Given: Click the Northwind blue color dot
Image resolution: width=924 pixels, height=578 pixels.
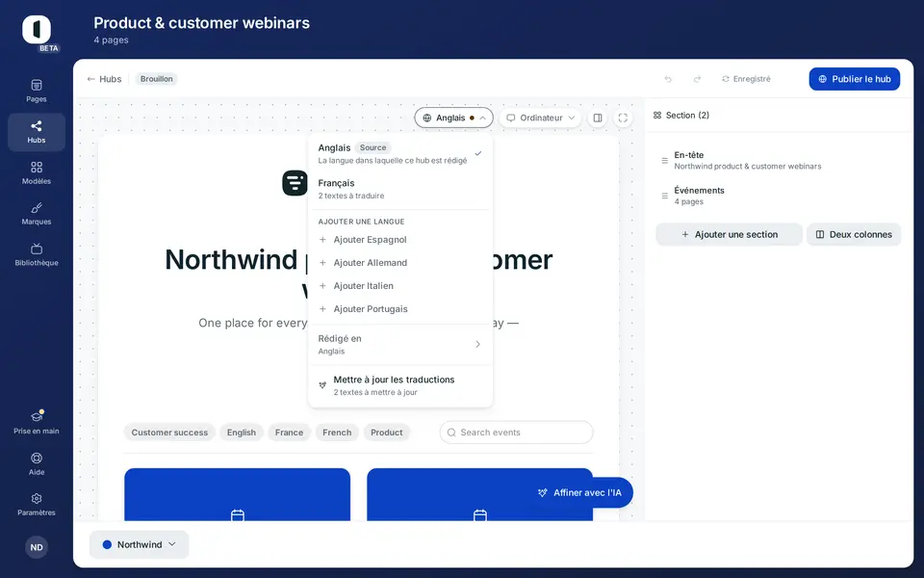Looking at the screenshot, I should [107, 544].
